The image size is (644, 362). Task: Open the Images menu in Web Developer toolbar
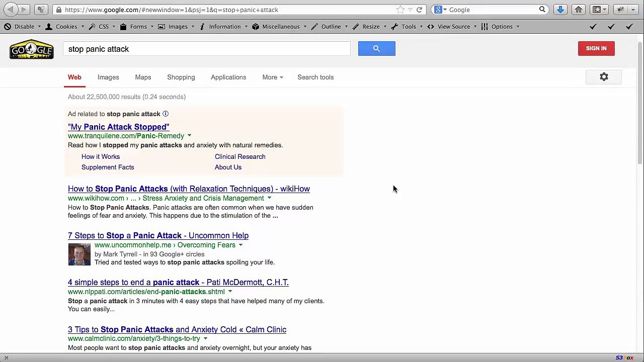(x=176, y=27)
